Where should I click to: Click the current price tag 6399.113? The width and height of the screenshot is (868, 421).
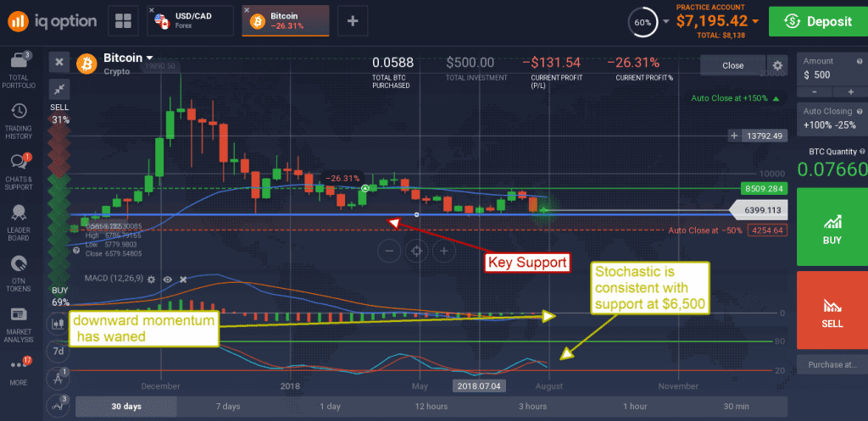click(759, 210)
